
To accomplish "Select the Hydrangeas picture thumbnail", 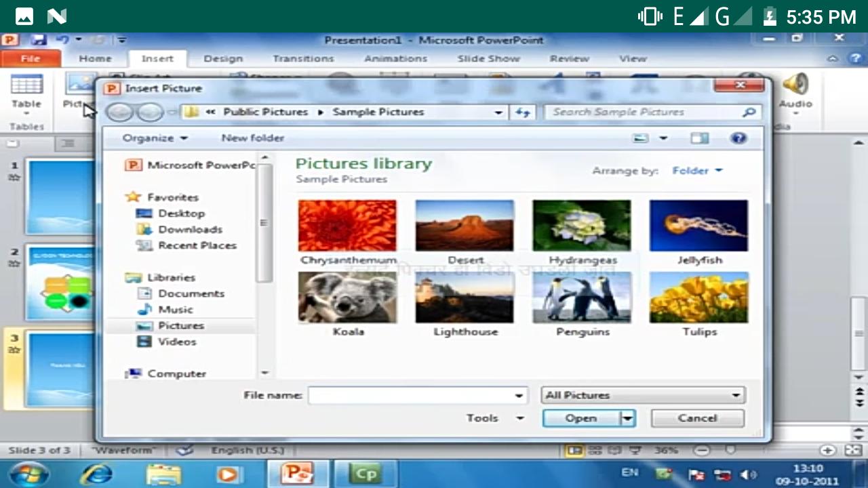I will tap(582, 226).
